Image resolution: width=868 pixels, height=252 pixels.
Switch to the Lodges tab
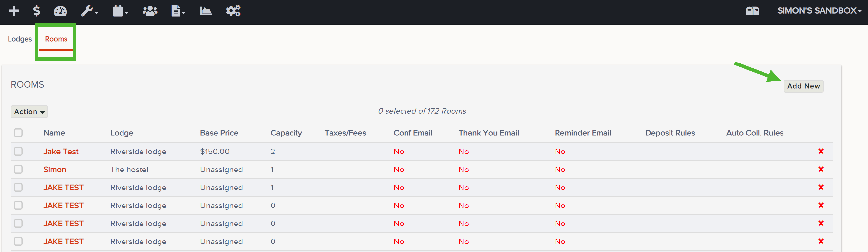tap(20, 39)
